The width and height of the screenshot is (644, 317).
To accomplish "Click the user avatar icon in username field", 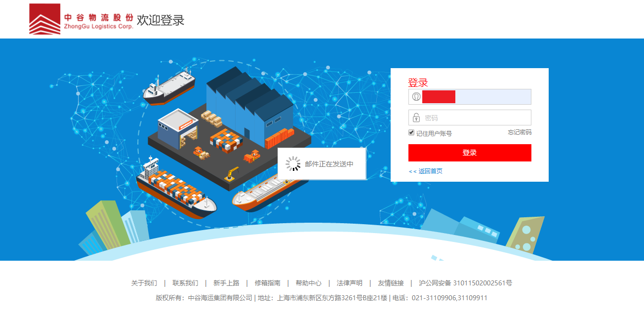I will (416, 97).
